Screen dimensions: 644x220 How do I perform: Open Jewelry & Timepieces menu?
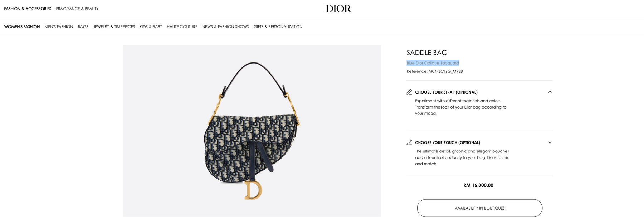tap(114, 27)
